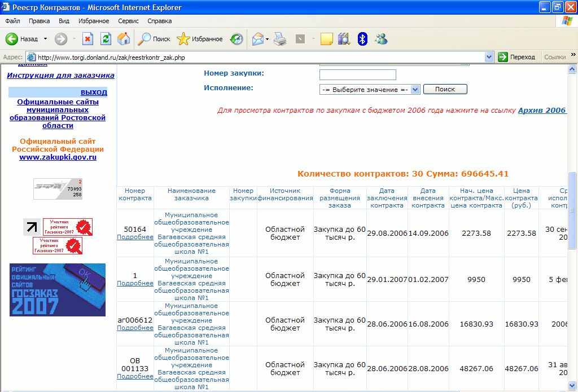This screenshot has height=392, width=578.
Task: Open Инструкция для заказчика link
Action: point(60,76)
